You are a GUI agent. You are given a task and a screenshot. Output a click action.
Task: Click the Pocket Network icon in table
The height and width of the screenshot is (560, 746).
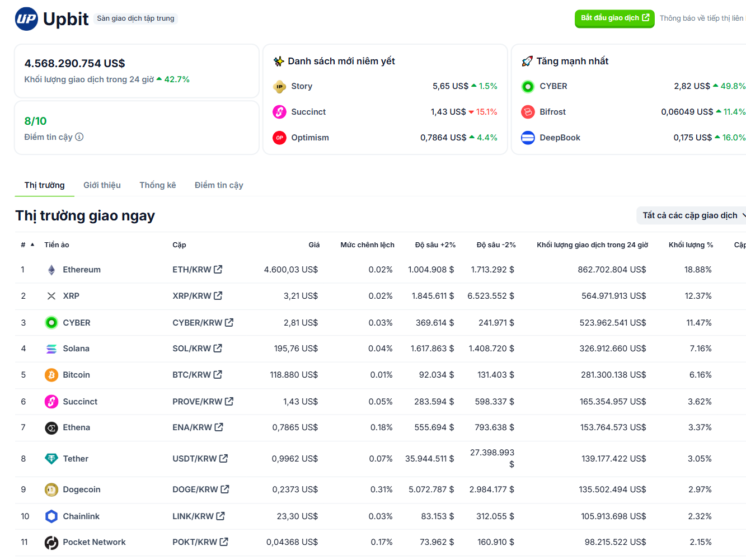click(51, 543)
